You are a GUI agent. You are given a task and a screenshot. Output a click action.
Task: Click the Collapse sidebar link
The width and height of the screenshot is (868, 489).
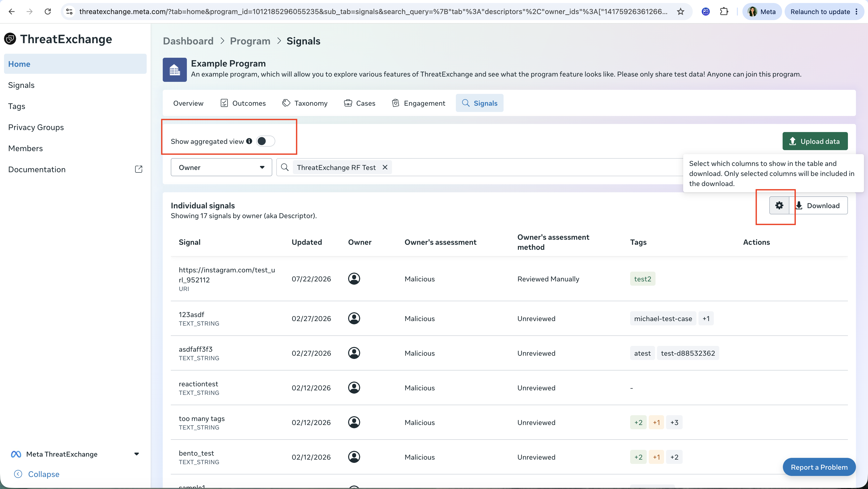point(44,474)
